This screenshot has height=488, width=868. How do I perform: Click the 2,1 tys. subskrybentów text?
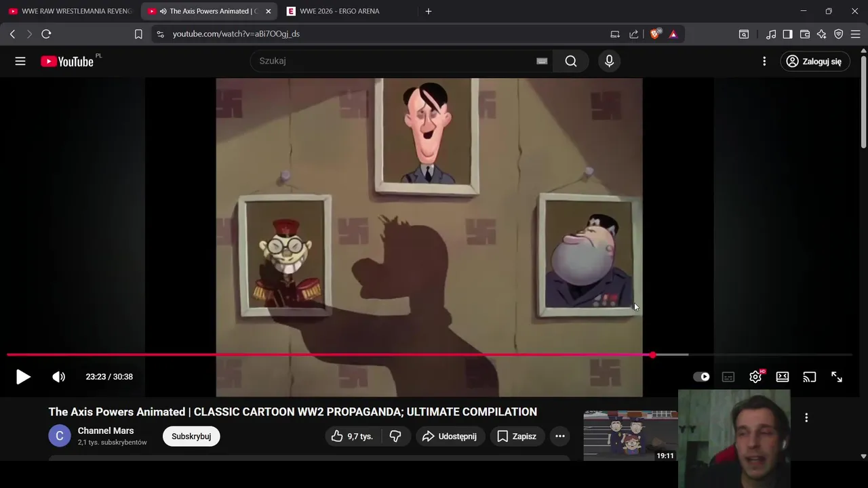point(112,443)
